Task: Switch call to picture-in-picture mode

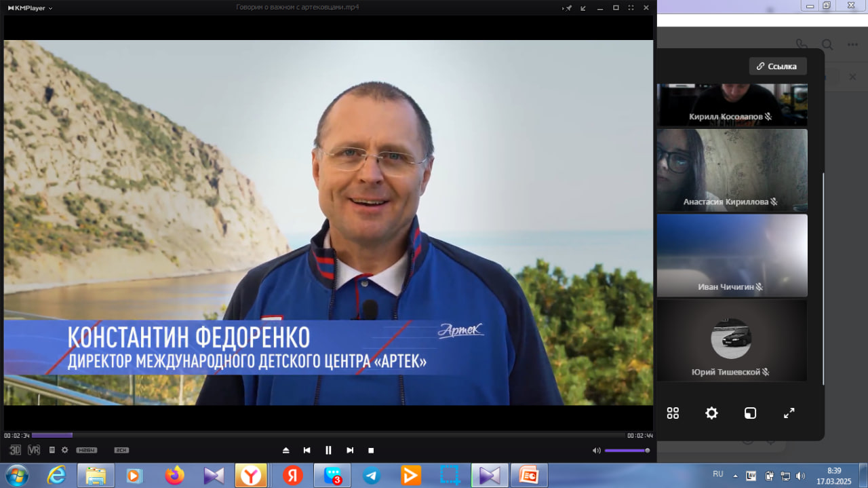Action: click(750, 413)
